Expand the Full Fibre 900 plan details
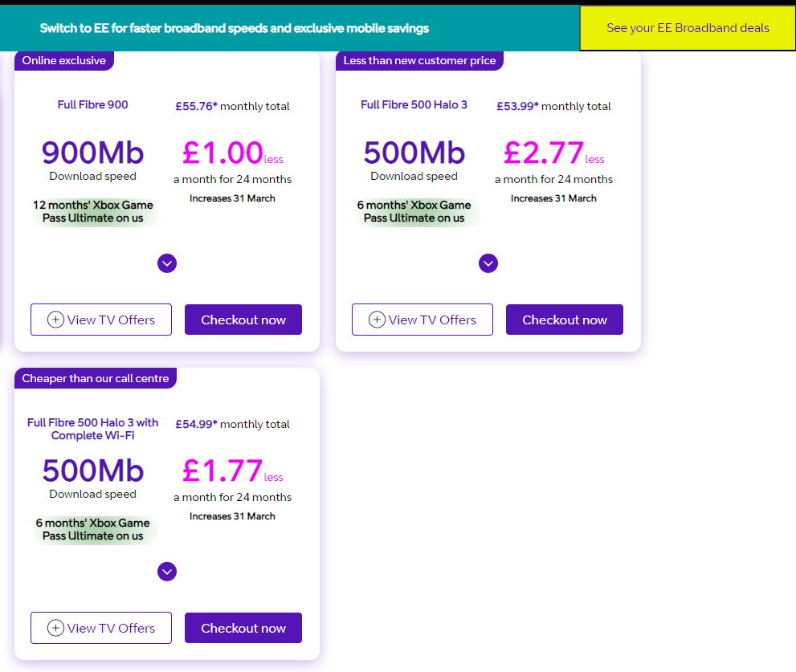This screenshot has height=672, width=796. click(167, 263)
